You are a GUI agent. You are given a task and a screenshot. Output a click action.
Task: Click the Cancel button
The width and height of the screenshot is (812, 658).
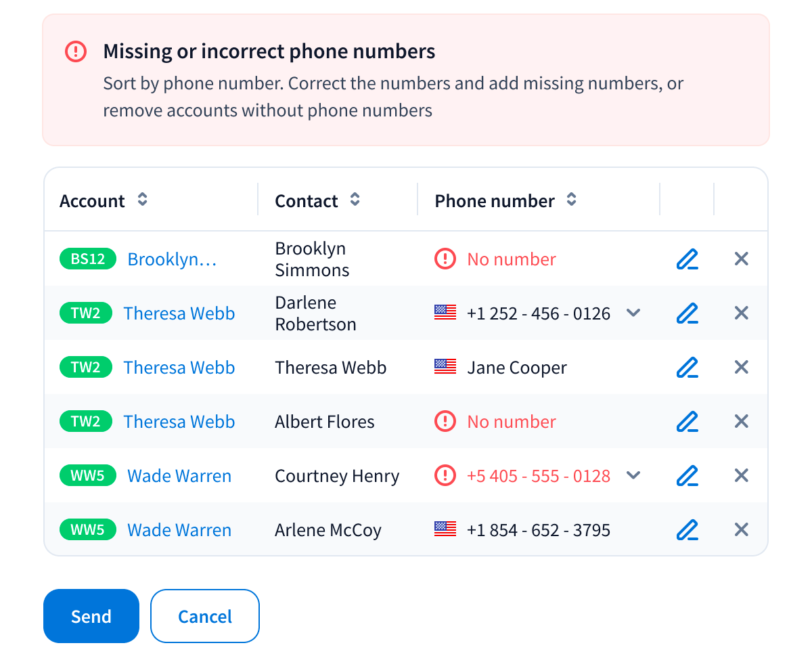[204, 616]
